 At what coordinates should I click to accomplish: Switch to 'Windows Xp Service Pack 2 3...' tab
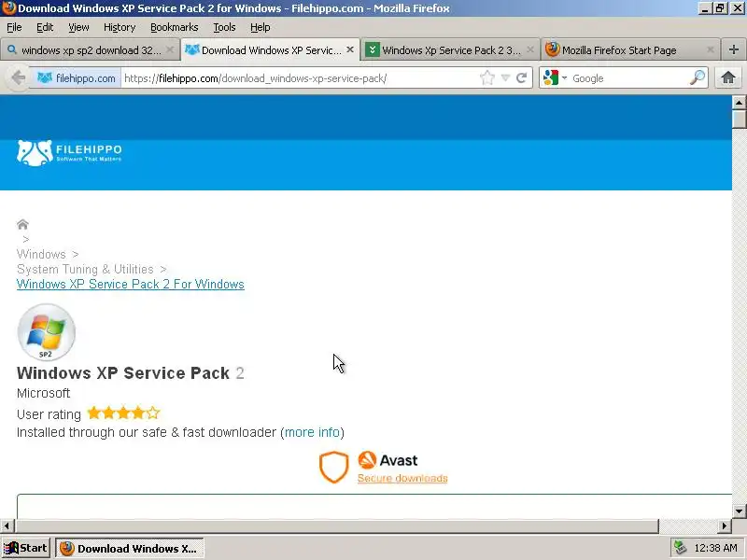(451, 50)
